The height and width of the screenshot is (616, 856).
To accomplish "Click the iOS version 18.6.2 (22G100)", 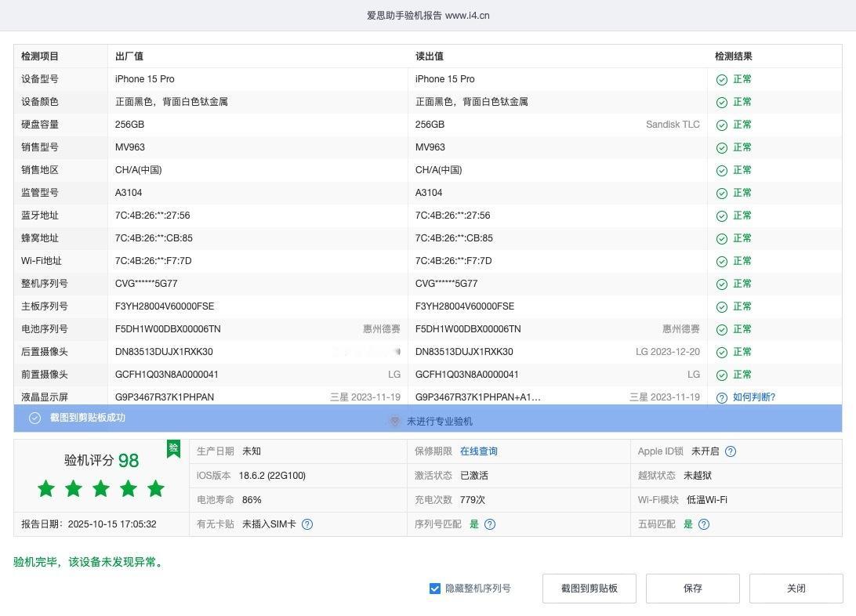I will 272,476.
